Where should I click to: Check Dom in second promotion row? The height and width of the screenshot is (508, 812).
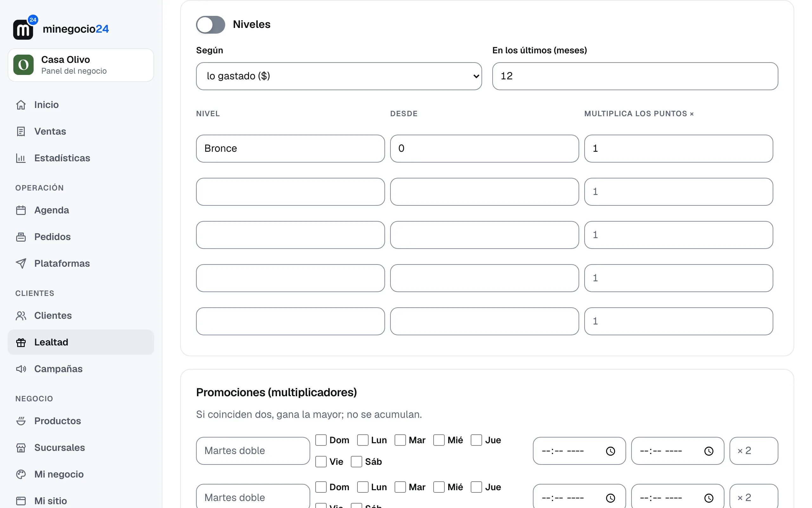tap(321, 487)
